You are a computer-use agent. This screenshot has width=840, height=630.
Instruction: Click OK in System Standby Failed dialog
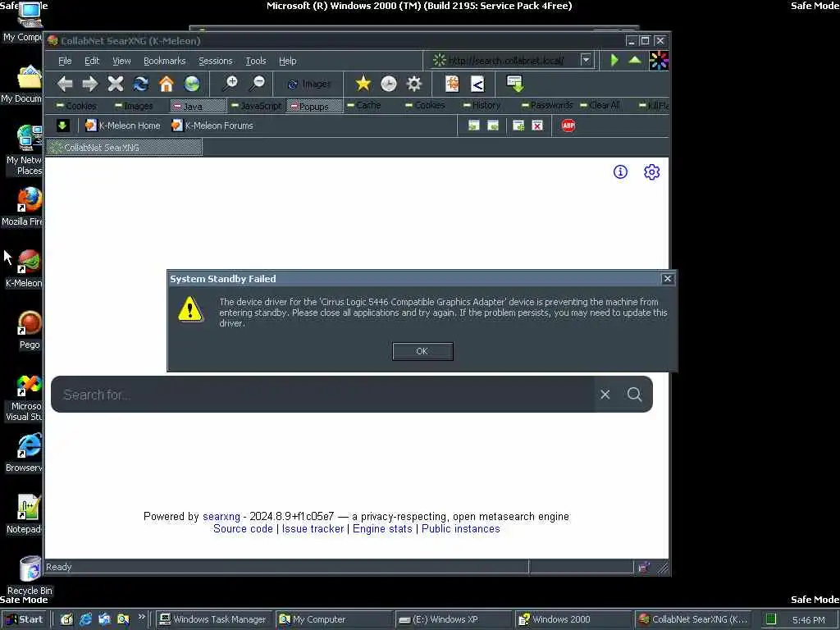coord(422,351)
